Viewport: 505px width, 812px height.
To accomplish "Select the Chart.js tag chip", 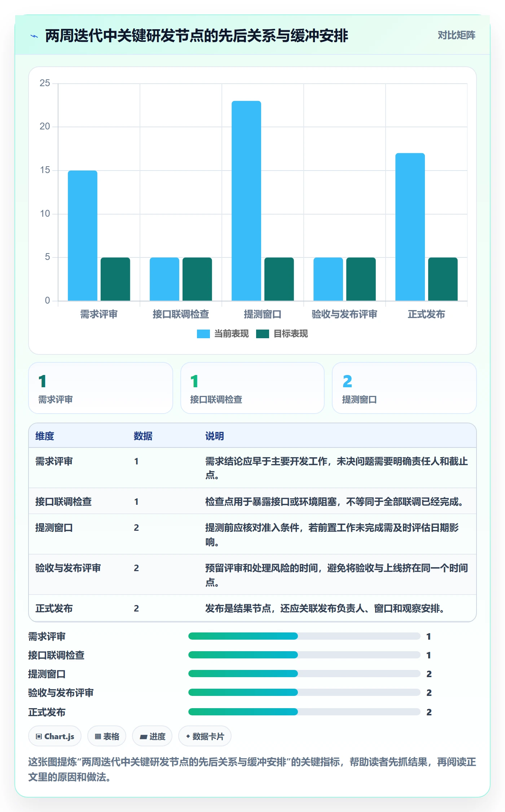I will (x=55, y=736).
